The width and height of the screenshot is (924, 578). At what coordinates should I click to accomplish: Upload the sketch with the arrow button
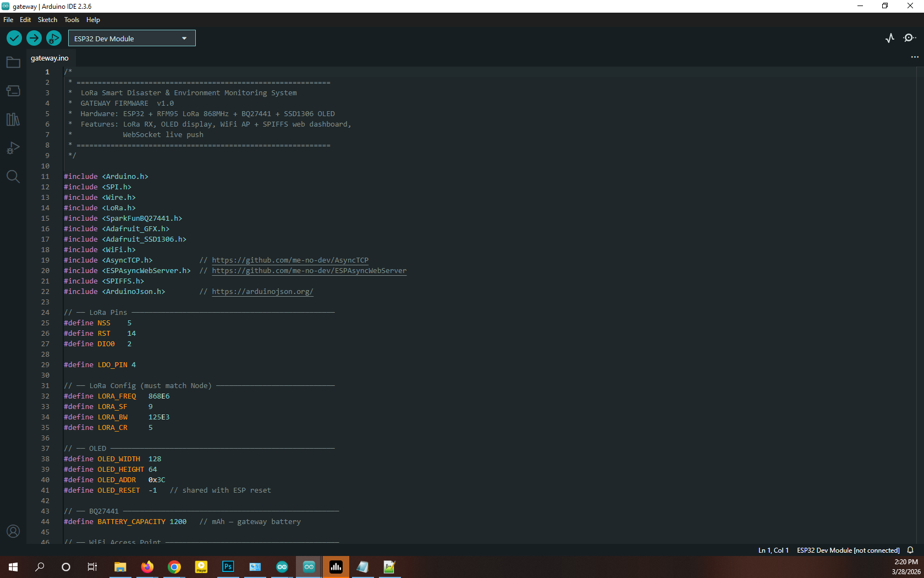click(34, 38)
